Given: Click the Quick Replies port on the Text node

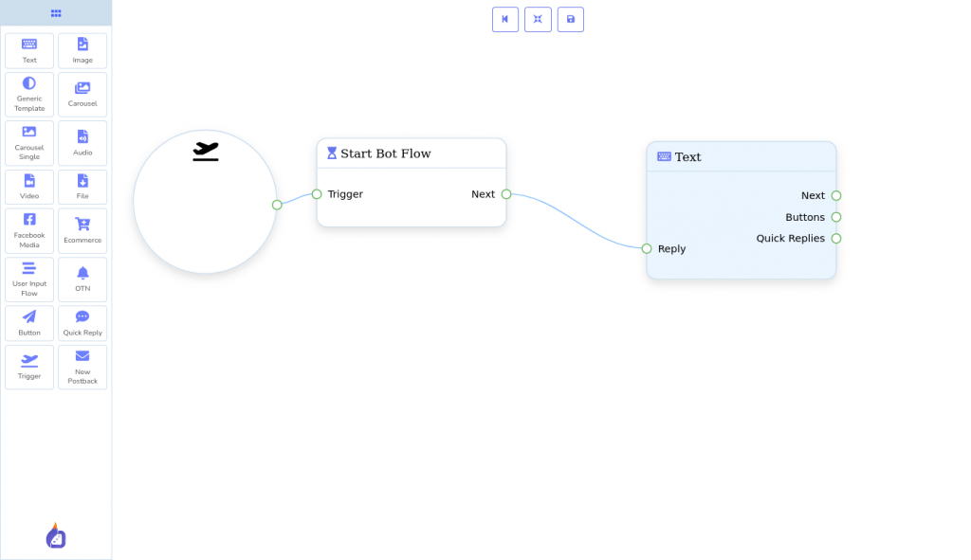Looking at the screenshot, I should point(835,238).
